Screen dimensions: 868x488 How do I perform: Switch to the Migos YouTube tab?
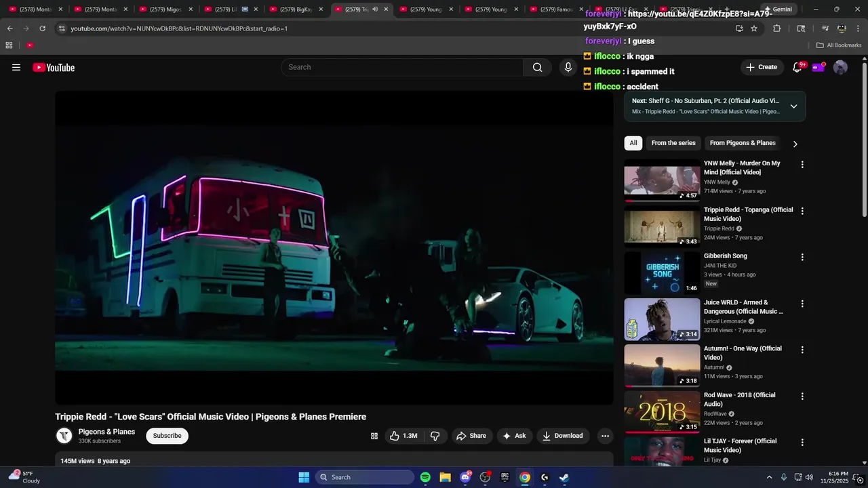(165, 9)
